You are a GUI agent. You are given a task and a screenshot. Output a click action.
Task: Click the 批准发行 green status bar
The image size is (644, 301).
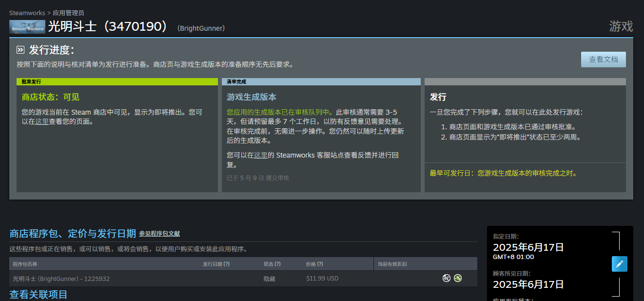(117, 81)
